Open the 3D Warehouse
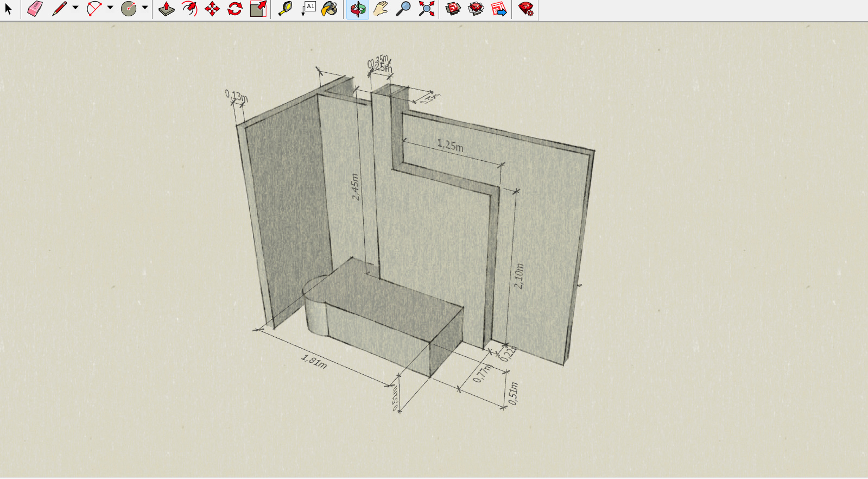This screenshot has width=868, height=479. [x=453, y=9]
